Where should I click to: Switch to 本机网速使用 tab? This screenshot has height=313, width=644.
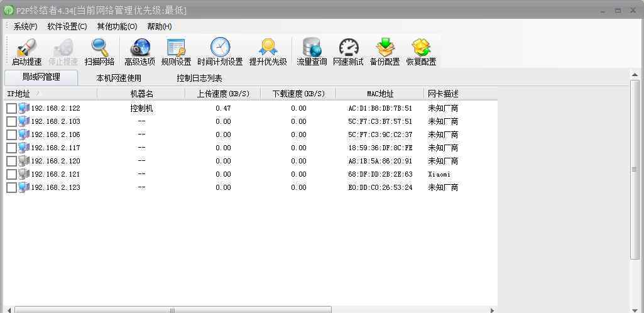(119, 78)
